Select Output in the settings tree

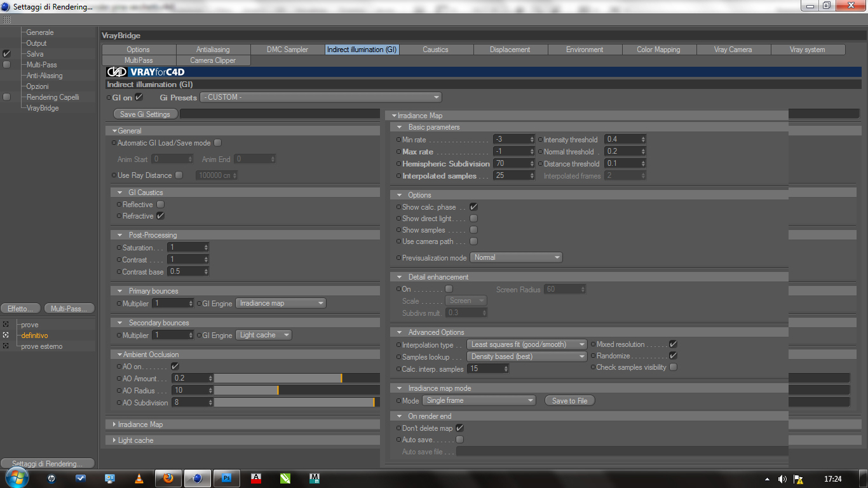(36, 43)
